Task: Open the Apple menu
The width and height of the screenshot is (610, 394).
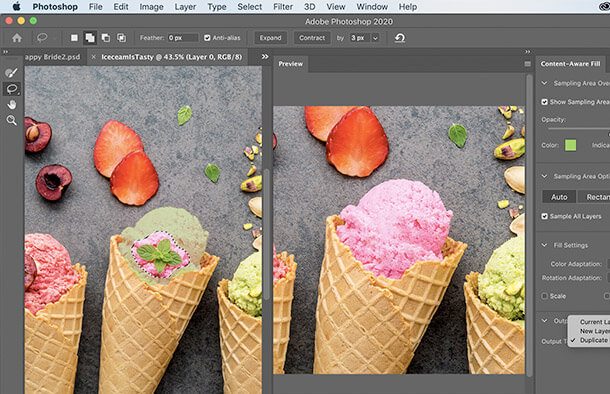Action: click(16, 7)
